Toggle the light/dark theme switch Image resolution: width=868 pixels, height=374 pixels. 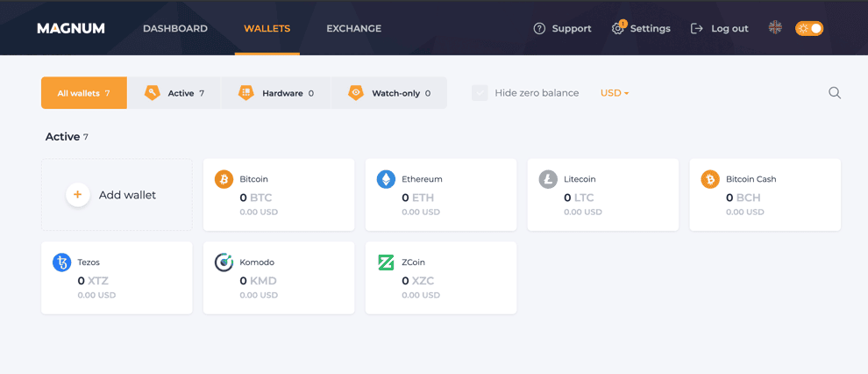tap(809, 28)
